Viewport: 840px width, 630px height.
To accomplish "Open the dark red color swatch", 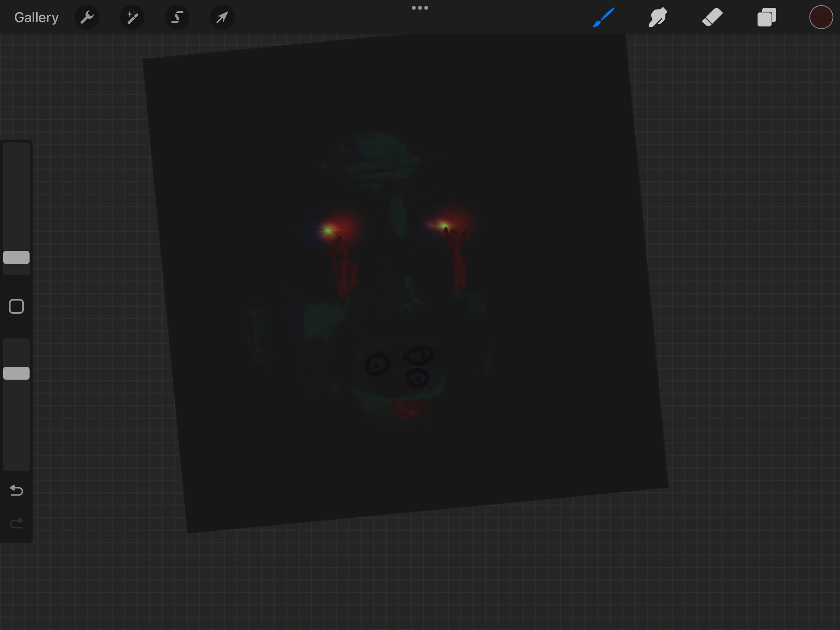I will pyautogui.click(x=821, y=17).
